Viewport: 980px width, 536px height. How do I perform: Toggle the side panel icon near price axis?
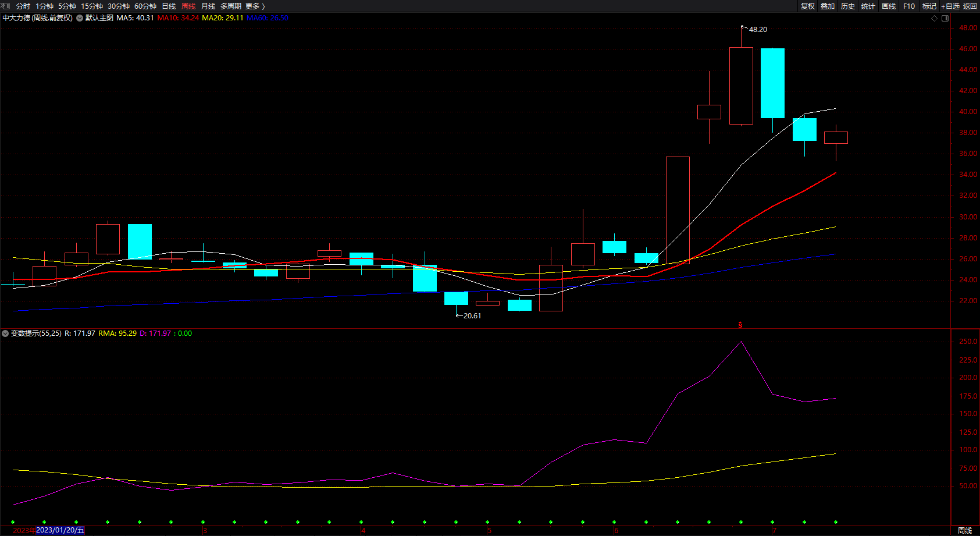pyautogui.click(x=945, y=18)
